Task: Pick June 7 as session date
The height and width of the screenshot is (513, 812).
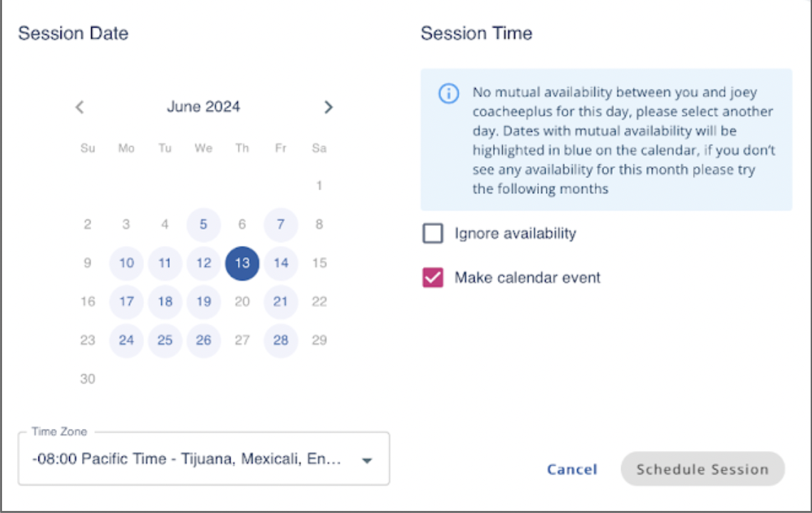Action: (281, 224)
